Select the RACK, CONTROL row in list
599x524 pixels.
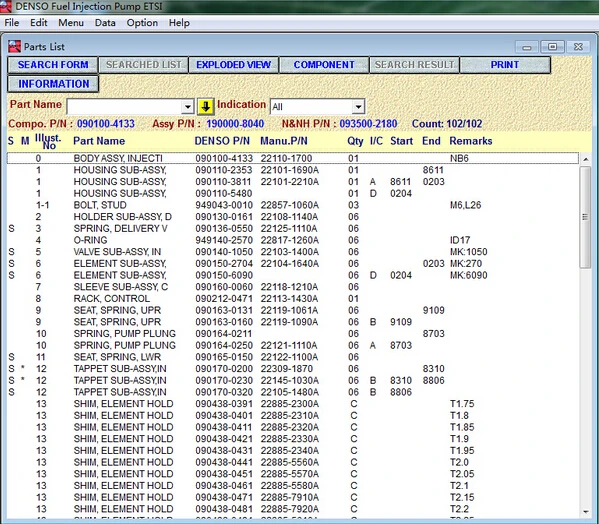coord(293,299)
